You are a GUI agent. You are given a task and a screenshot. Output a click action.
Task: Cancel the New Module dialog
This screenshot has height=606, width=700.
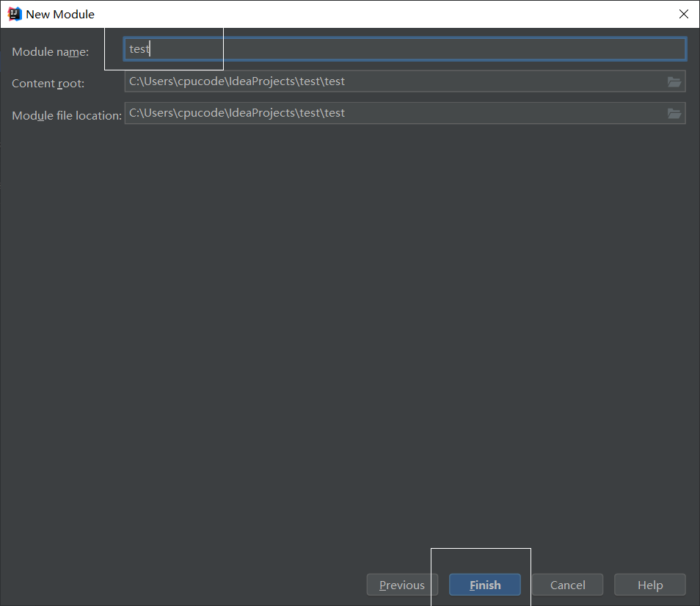click(x=567, y=585)
